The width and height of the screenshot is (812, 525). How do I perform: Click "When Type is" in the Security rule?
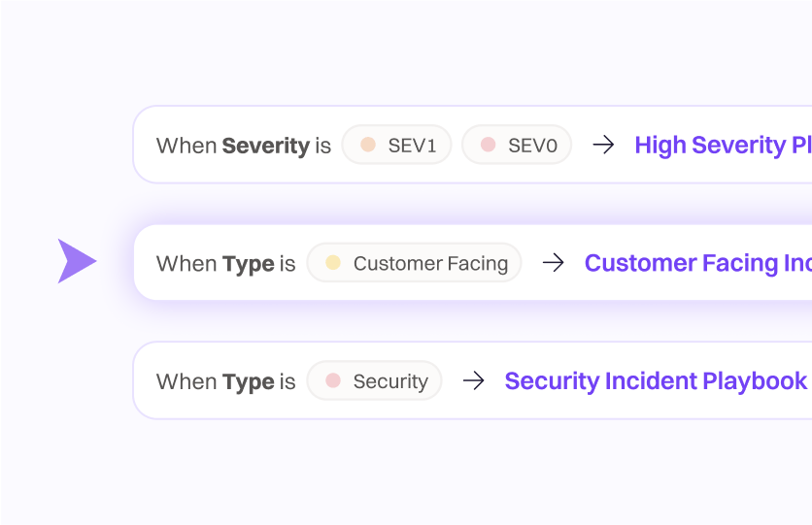click(225, 381)
